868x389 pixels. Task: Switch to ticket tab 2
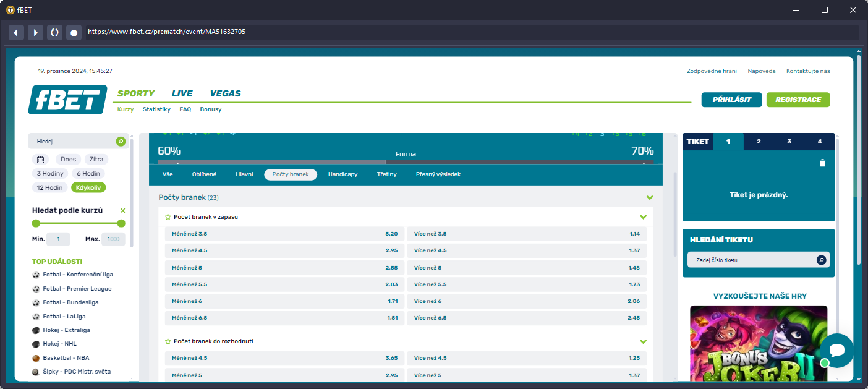click(759, 142)
